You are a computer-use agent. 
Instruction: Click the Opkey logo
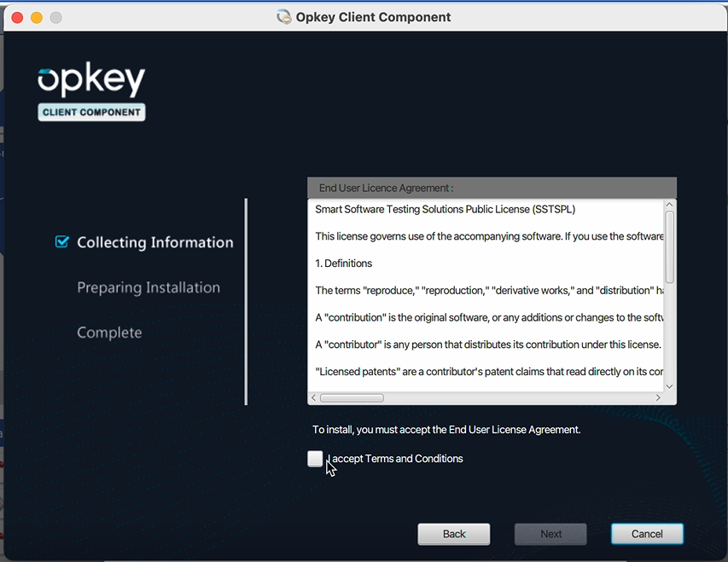[x=91, y=79]
